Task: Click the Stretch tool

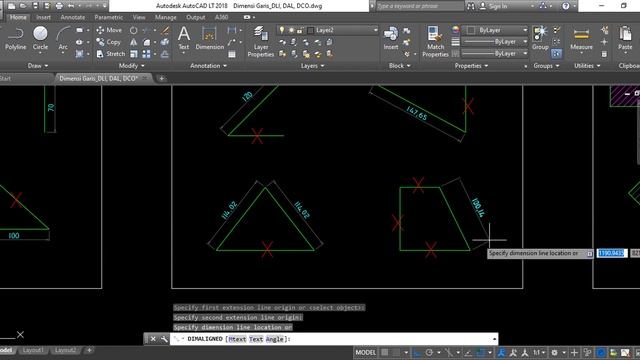Action: pos(111,54)
